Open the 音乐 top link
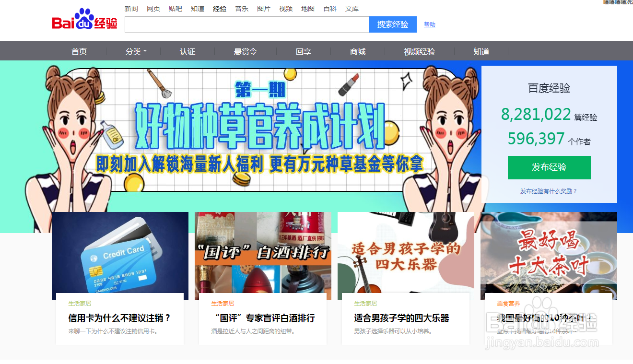The image size is (633, 364). (242, 9)
